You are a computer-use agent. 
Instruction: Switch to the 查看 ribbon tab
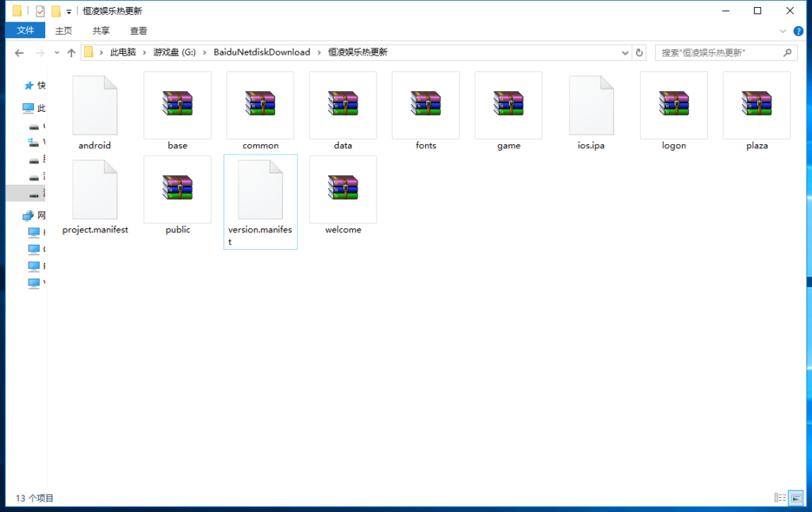pos(139,31)
